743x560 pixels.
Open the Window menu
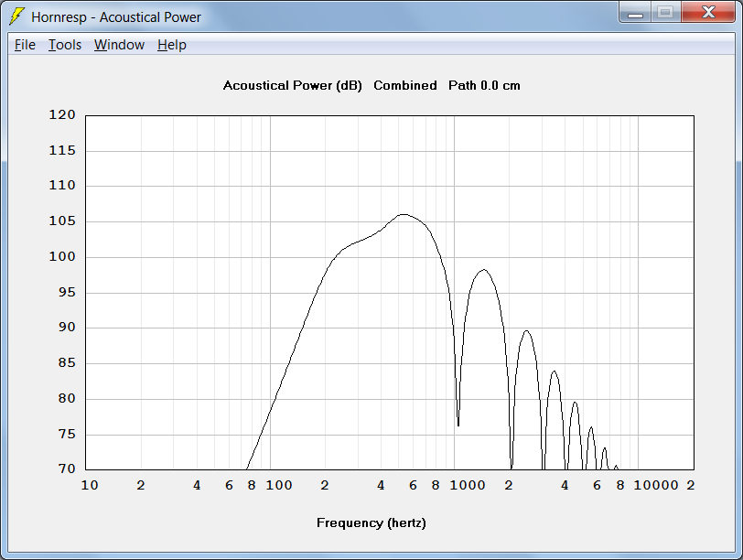(x=119, y=45)
